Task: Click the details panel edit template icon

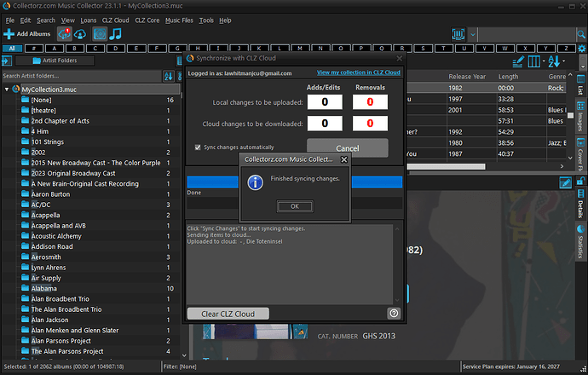Action: coord(565,182)
